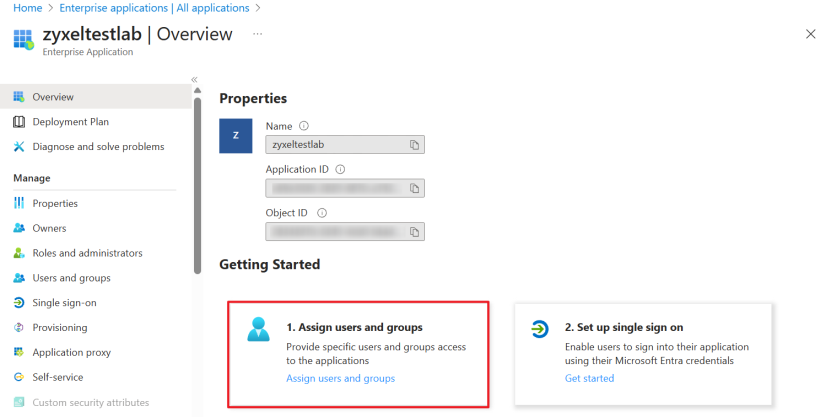Click the info icon beside Application ID
This screenshot has height=417, width=826.
[x=341, y=169]
